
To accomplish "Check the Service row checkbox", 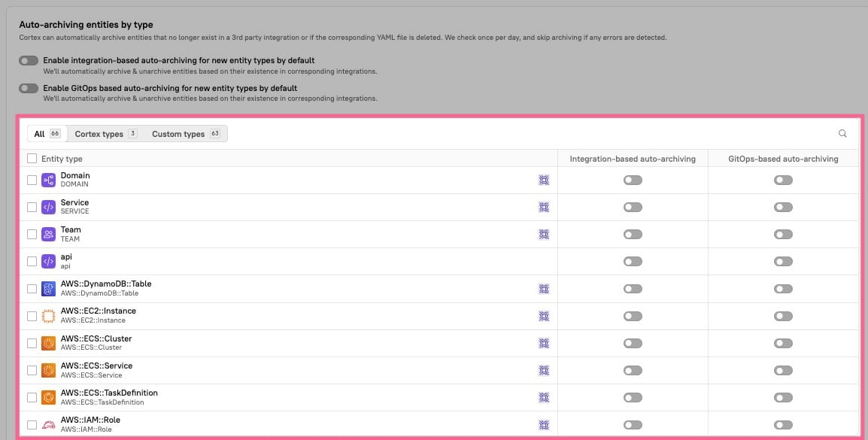I will pos(32,207).
